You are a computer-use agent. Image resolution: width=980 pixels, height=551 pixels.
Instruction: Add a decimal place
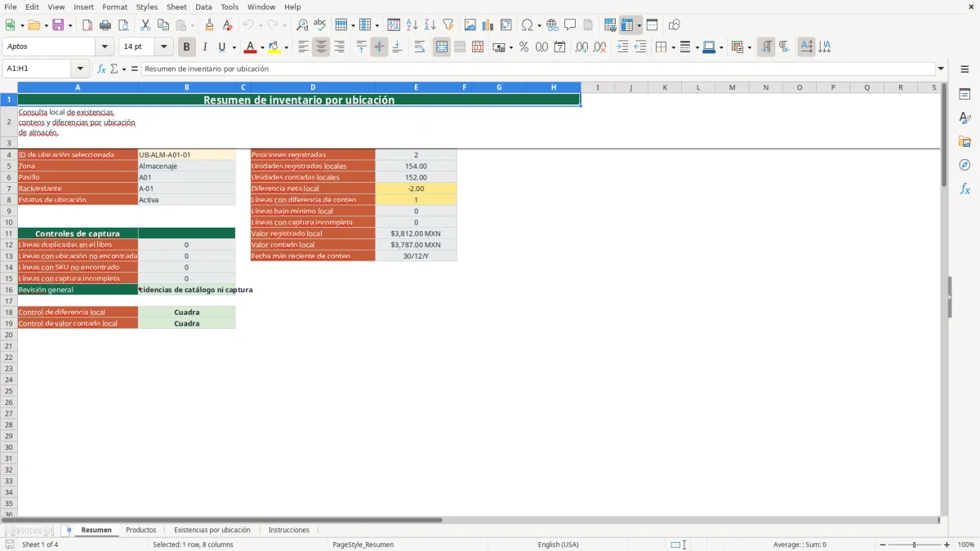click(581, 47)
